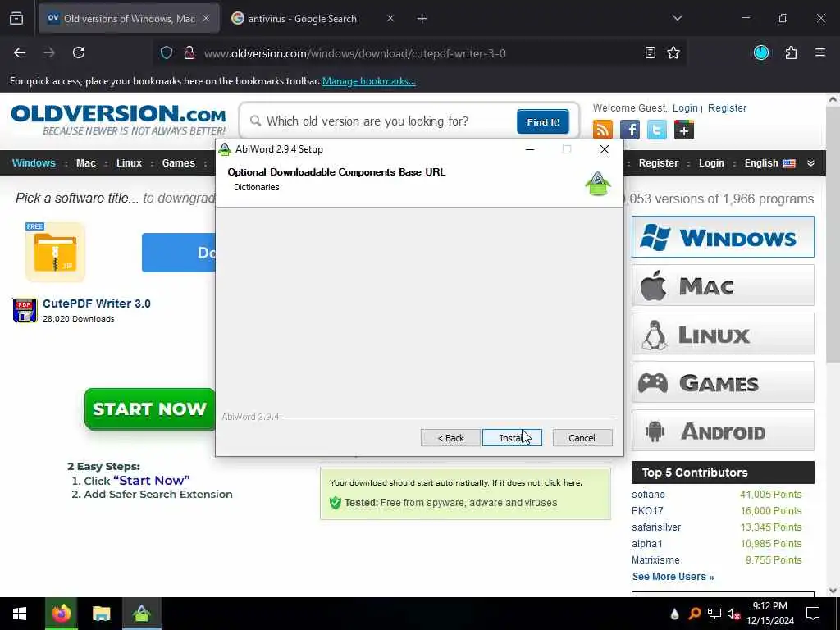Open File Explorer from the taskbar
840x630 pixels.
(101, 614)
